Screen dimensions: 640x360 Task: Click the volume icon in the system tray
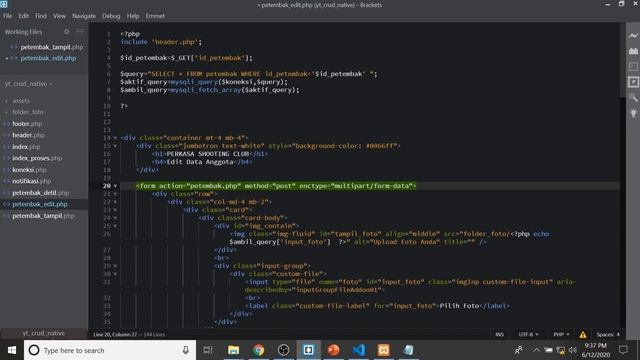pyautogui.click(x=573, y=350)
